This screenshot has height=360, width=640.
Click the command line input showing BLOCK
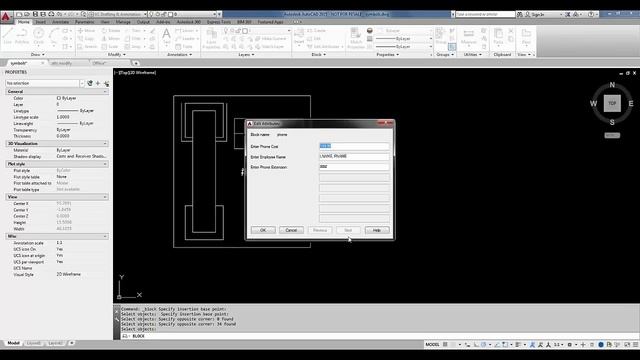[380, 336]
